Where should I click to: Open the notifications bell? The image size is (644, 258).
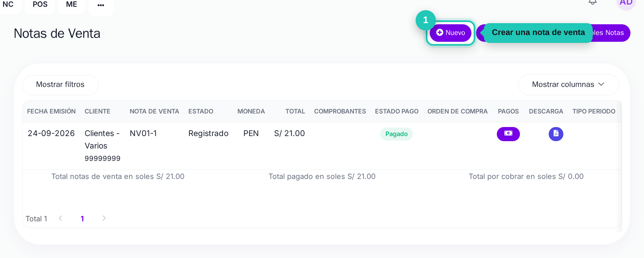[x=592, y=2]
